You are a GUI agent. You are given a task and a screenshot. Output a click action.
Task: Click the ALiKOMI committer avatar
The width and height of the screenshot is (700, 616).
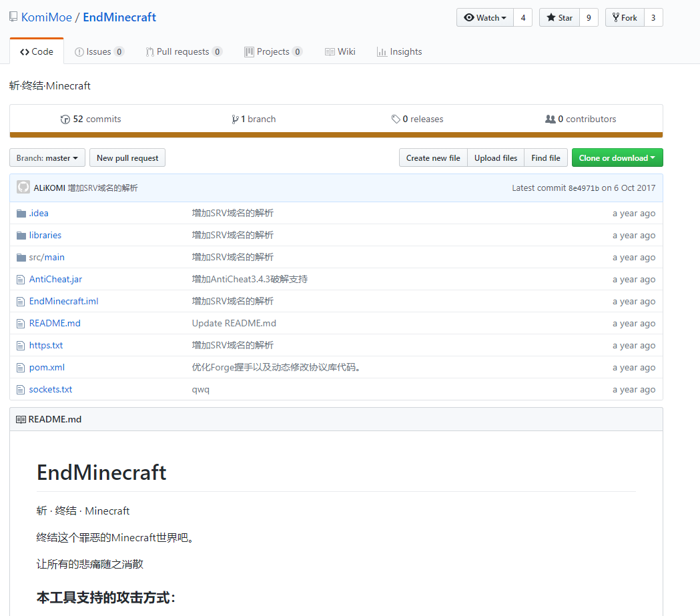click(x=23, y=188)
